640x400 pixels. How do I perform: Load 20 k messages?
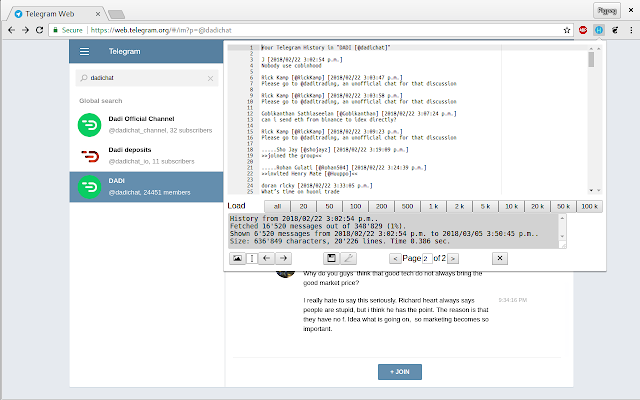[x=538, y=206]
